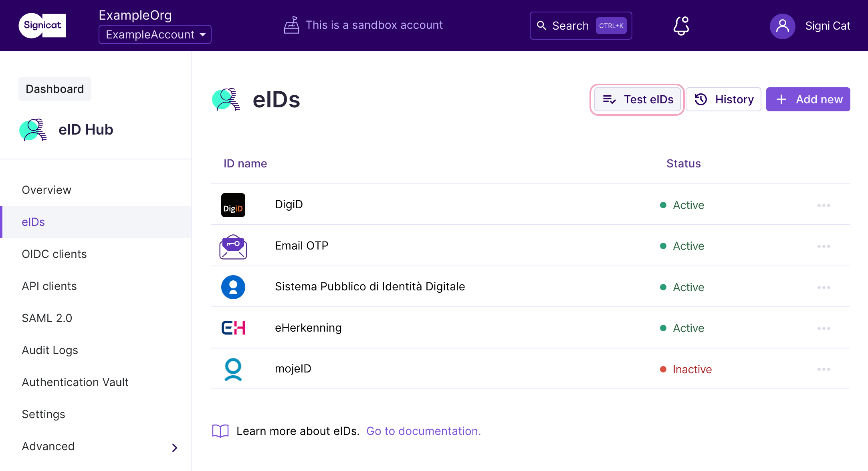Navigate to OIDC clients in sidebar
The width and height of the screenshot is (868, 471).
tap(54, 254)
